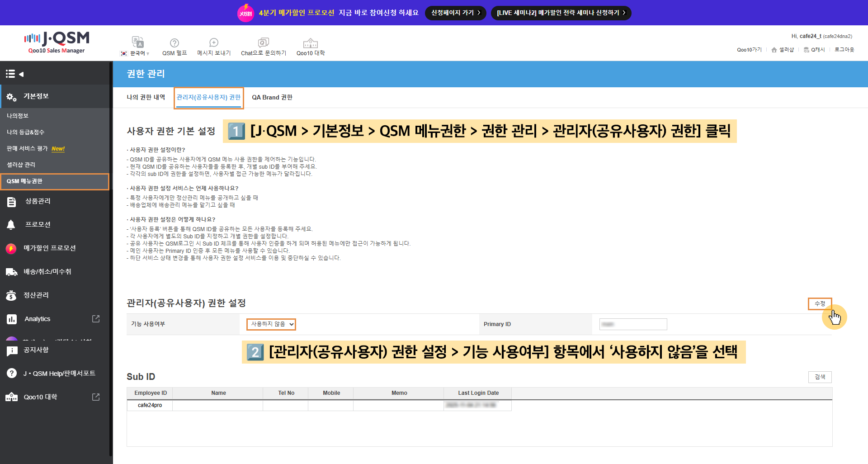The height and width of the screenshot is (464, 868).
Task: Open the QSM 헬프 question-mark icon
Action: point(175,43)
